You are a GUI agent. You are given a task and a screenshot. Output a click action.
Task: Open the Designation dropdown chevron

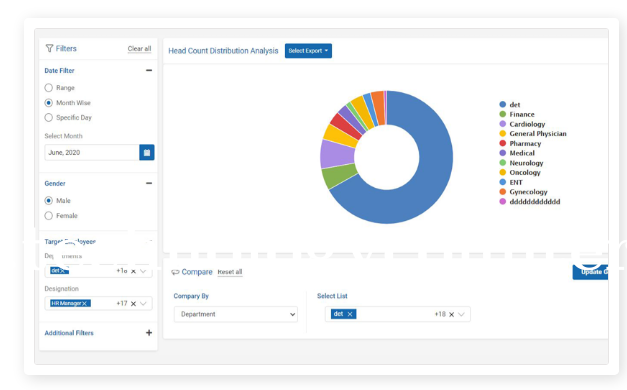(x=143, y=304)
